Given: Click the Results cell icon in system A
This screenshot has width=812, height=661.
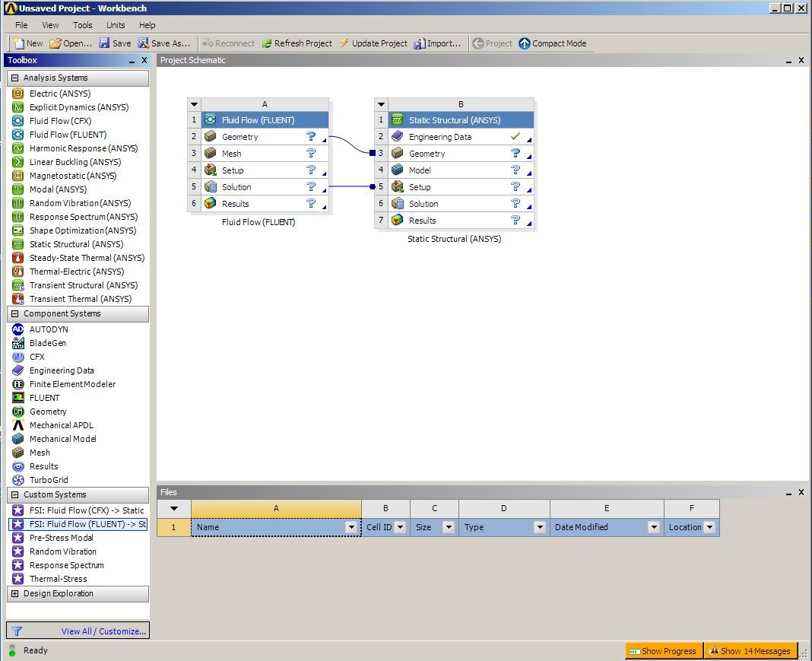Looking at the screenshot, I should [x=211, y=203].
